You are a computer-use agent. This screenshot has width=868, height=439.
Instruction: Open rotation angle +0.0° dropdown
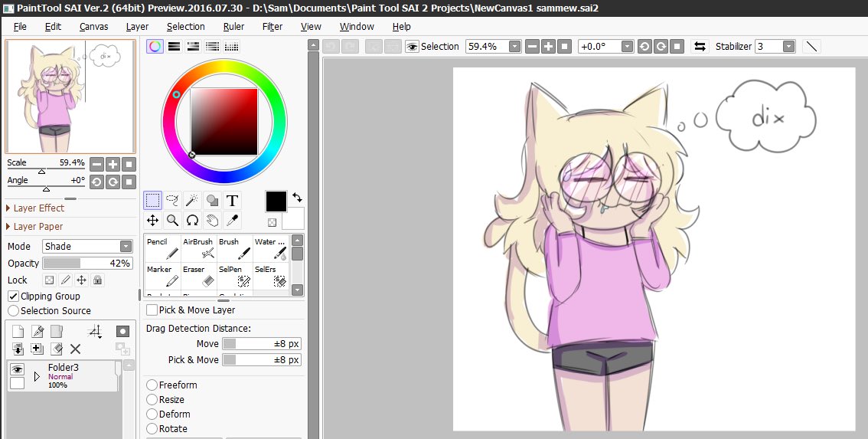(x=627, y=47)
